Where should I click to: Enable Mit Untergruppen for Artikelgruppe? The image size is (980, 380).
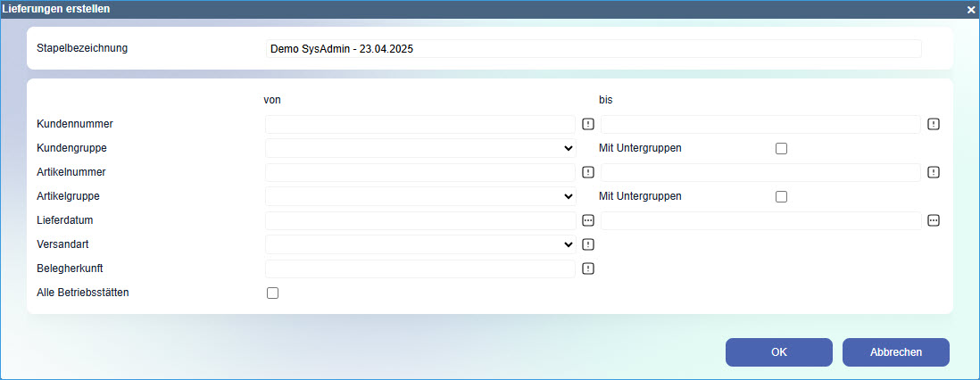(781, 197)
